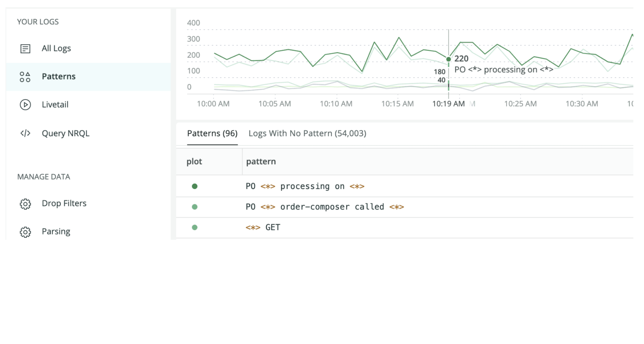Click the Query NRQL code icon
This screenshot has width=644, height=344.
tap(25, 133)
